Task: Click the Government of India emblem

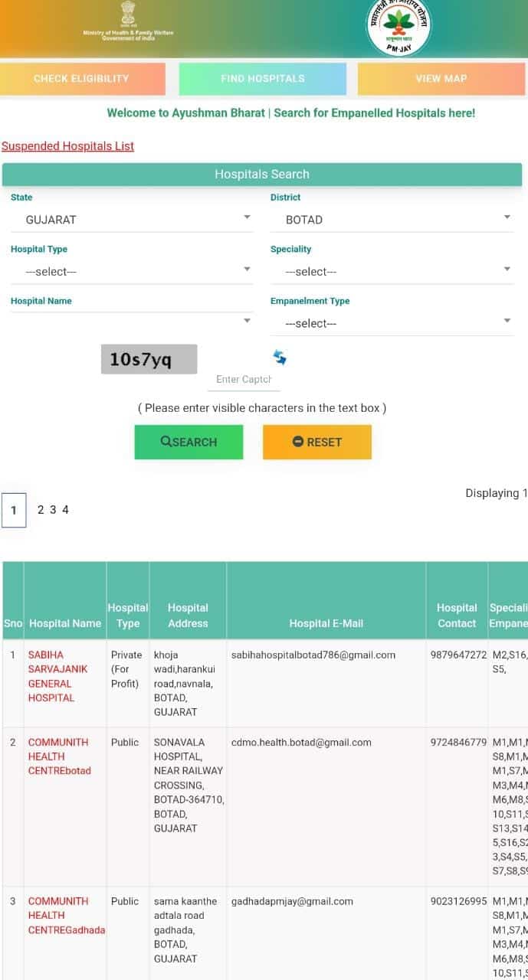Action: (x=126, y=15)
